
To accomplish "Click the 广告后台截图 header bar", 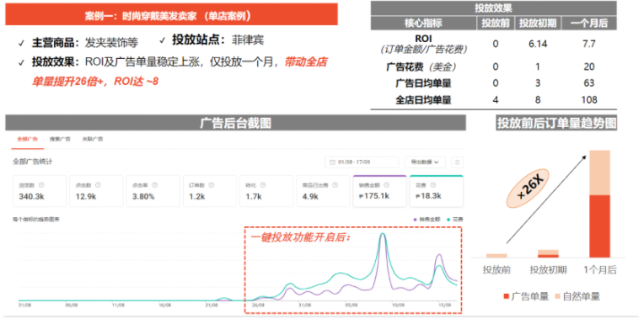I will click(x=235, y=123).
